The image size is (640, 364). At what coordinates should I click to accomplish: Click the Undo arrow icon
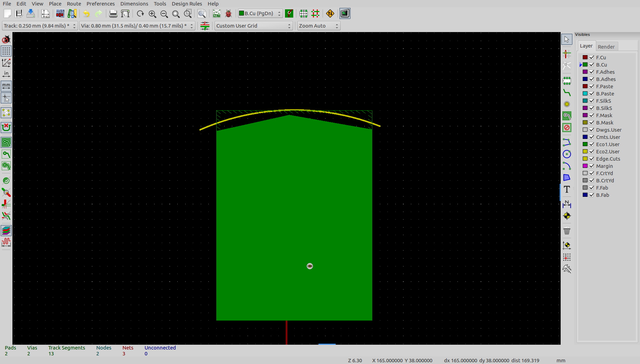pyautogui.click(x=86, y=14)
